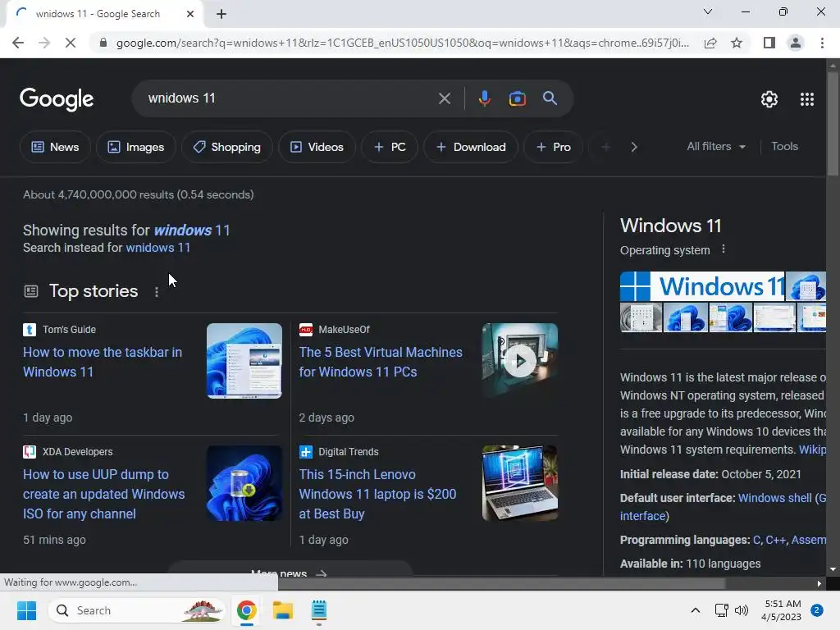Screen dimensions: 840x630
Task: Add the Pro refinement chip
Action: pos(554,147)
